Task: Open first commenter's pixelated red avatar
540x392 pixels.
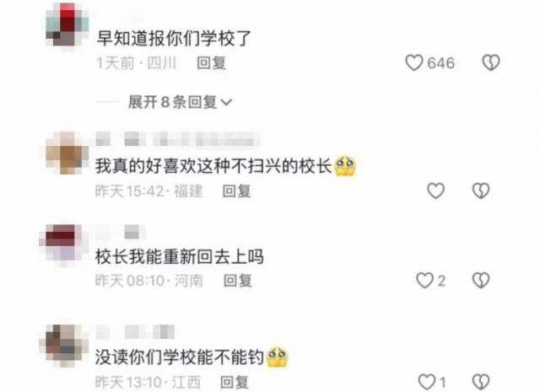Action: point(67,24)
